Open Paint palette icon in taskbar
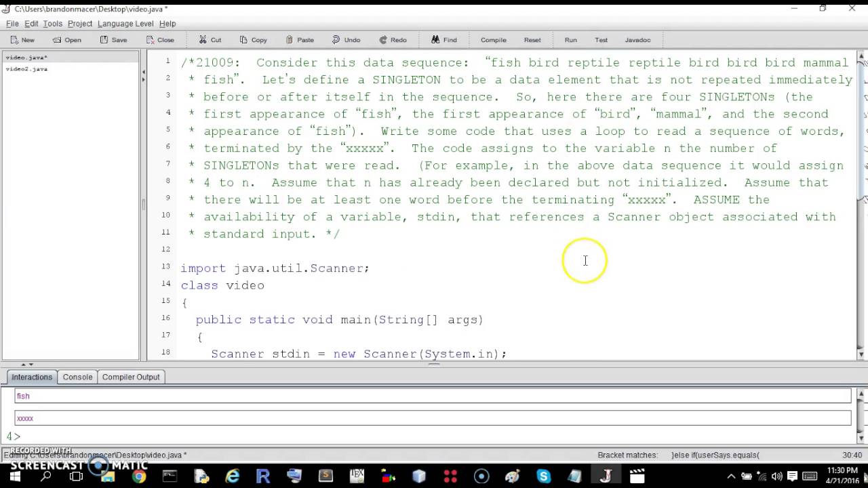 [513, 476]
